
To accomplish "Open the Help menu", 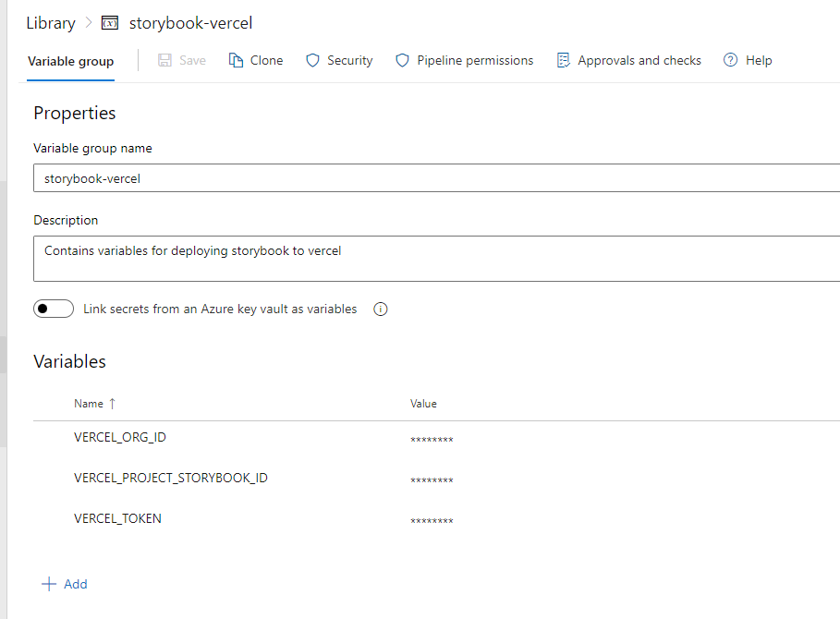I will (x=759, y=60).
